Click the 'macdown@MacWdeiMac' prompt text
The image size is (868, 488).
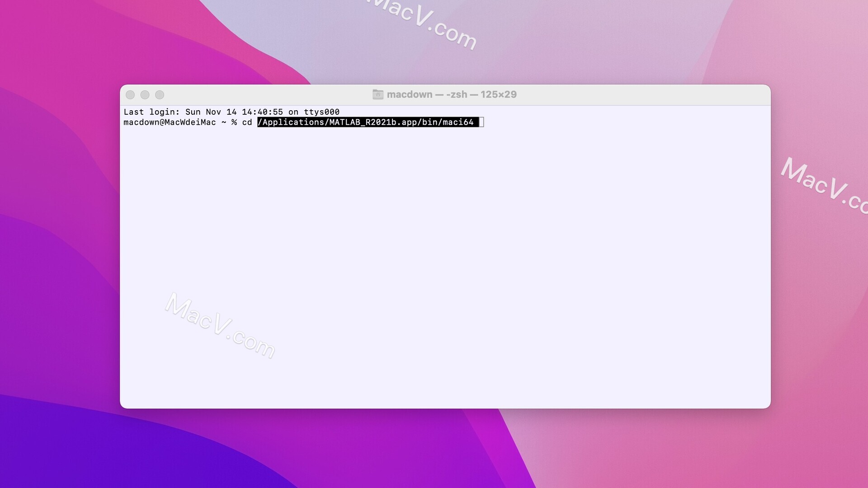[170, 122]
